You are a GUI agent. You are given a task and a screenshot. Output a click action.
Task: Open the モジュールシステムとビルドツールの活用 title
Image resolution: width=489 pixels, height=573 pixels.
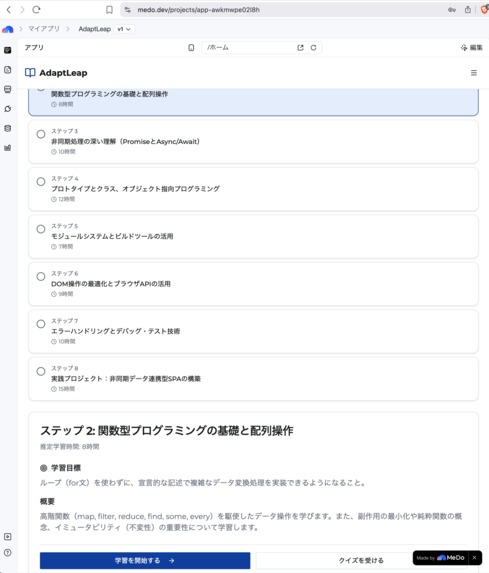point(112,236)
